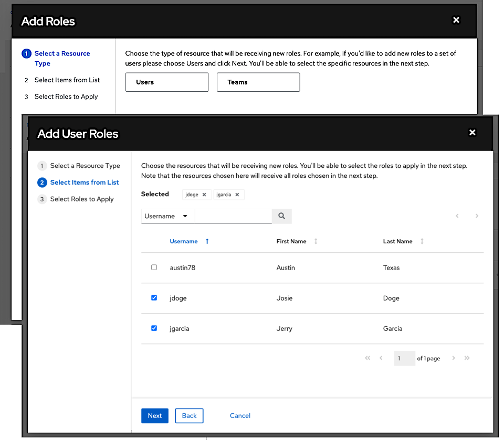This screenshot has width=504, height=440.
Task: Check the austin78 user checkbox
Action: [154, 267]
